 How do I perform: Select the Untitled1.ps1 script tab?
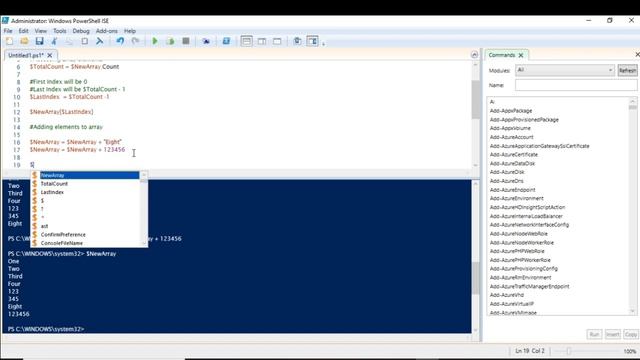tap(26, 55)
